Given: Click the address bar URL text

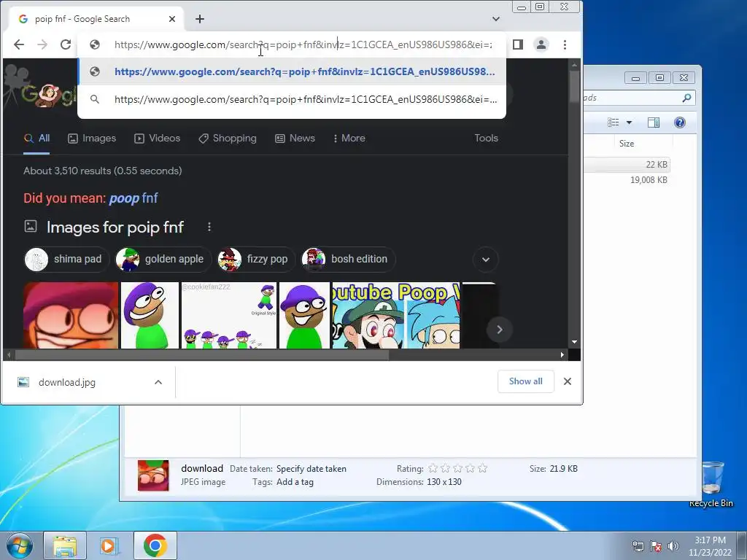Looking at the screenshot, I should (303, 44).
